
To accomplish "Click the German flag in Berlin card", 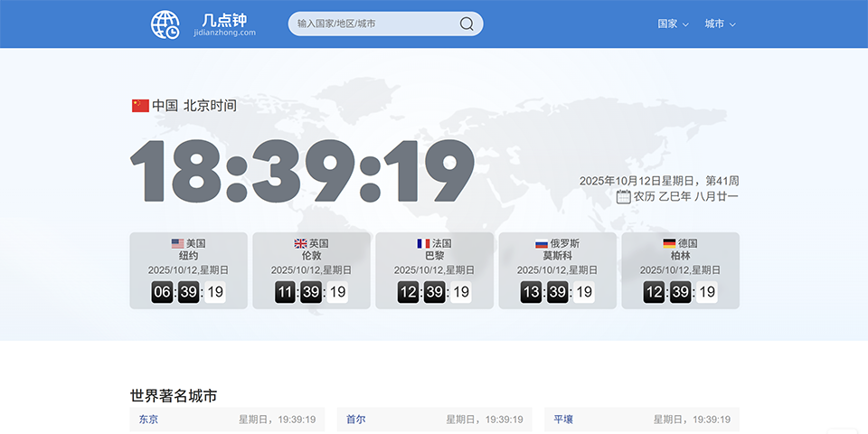I will pos(669,243).
